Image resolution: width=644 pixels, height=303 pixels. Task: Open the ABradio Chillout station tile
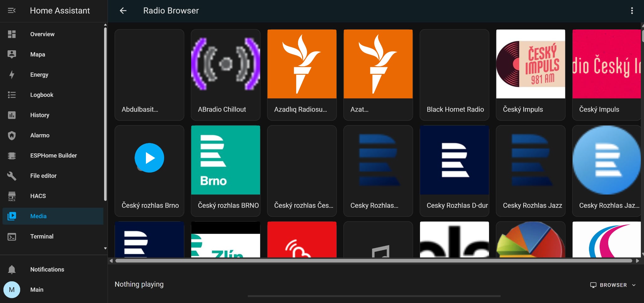(225, 75)
